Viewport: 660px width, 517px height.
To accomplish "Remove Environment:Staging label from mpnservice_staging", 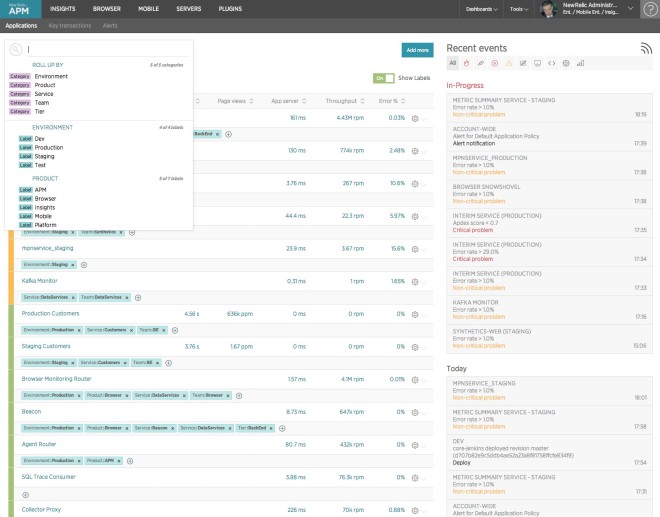I will click(x=73, y=265).
